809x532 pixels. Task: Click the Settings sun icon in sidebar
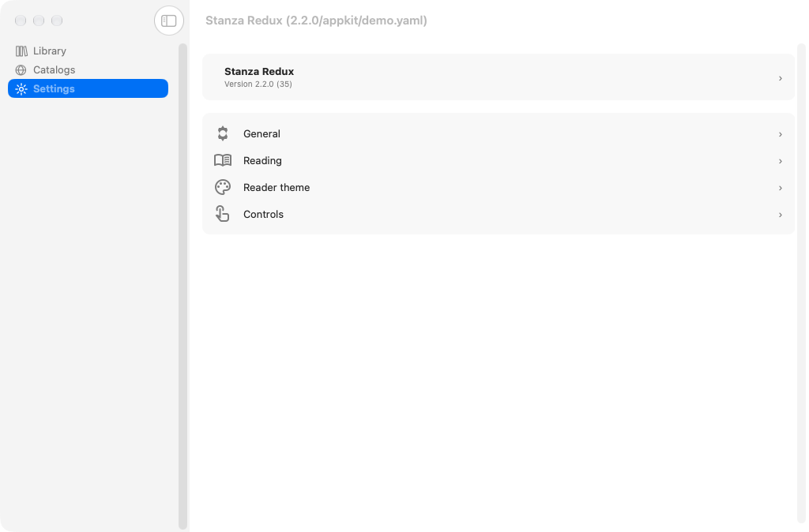21,88
